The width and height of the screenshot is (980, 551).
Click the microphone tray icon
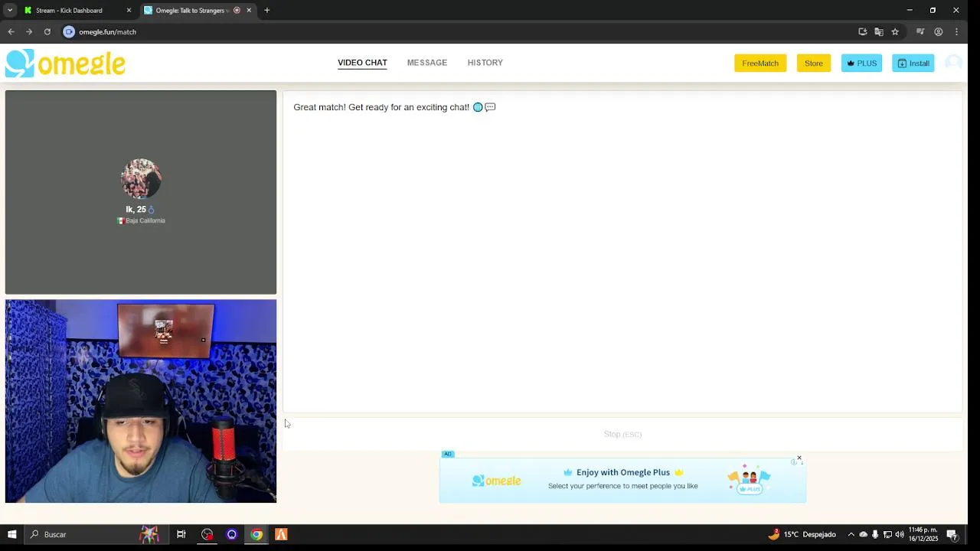[x=875, y=534]
